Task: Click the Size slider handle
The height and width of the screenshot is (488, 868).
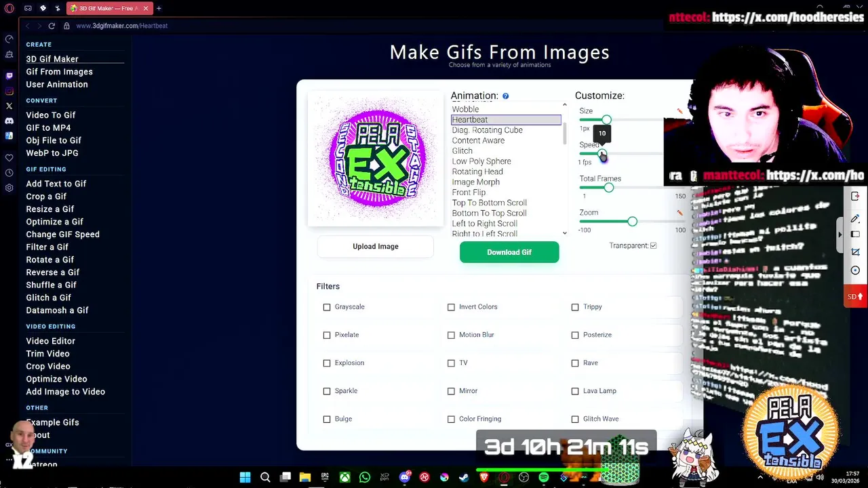Action: (x=607, y=120)
